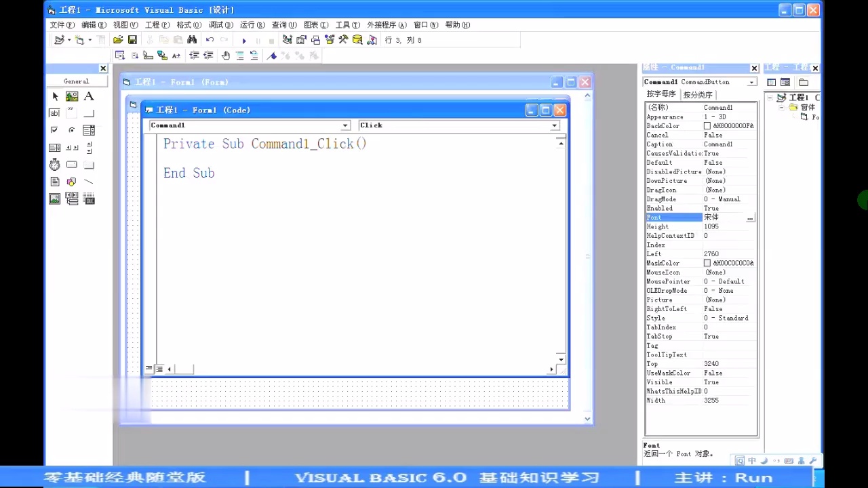Click the General toolbox tab button
This screenshot has height=488, width=868.
click(77, 81)
